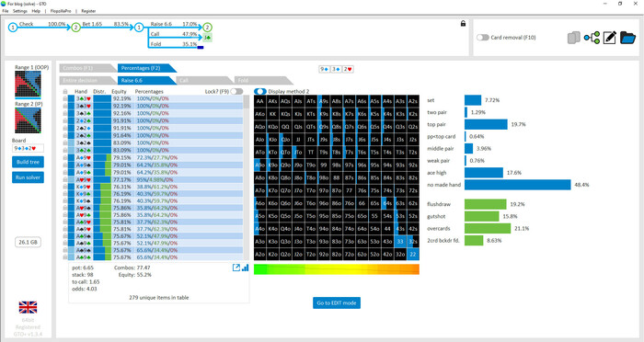Click the Board input field 9♦3♦2♥

point(28,148)
